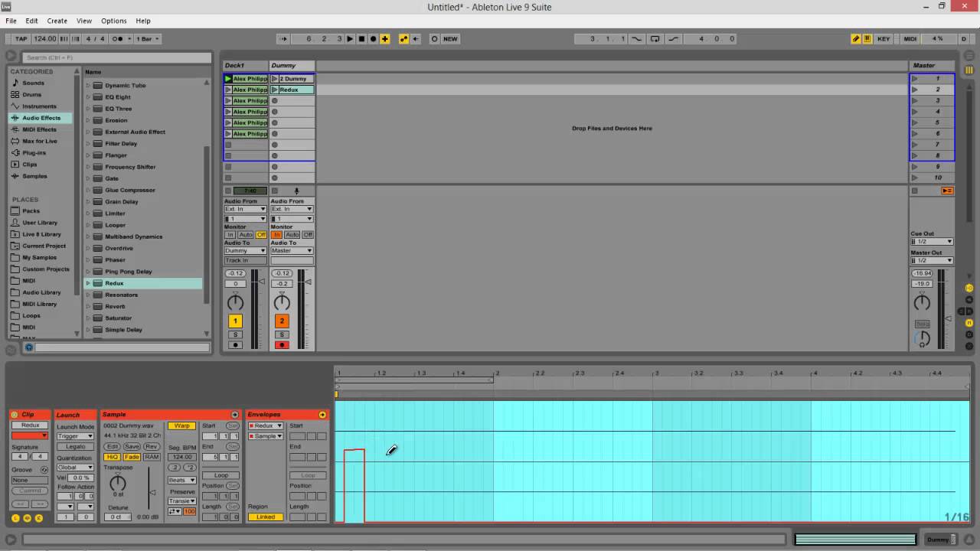Solo the Dummy track
This screenshot has width=980, height=551.
tap(282, 334)
